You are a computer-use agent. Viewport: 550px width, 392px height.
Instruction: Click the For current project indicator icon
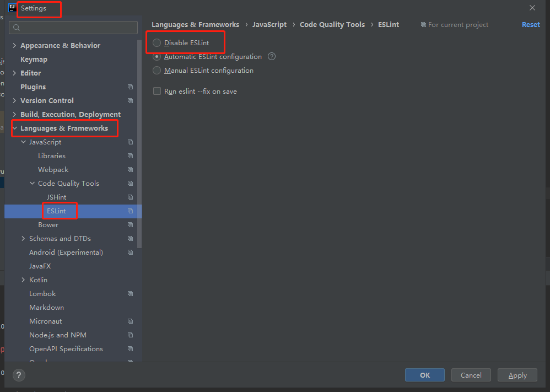point(423,25)
